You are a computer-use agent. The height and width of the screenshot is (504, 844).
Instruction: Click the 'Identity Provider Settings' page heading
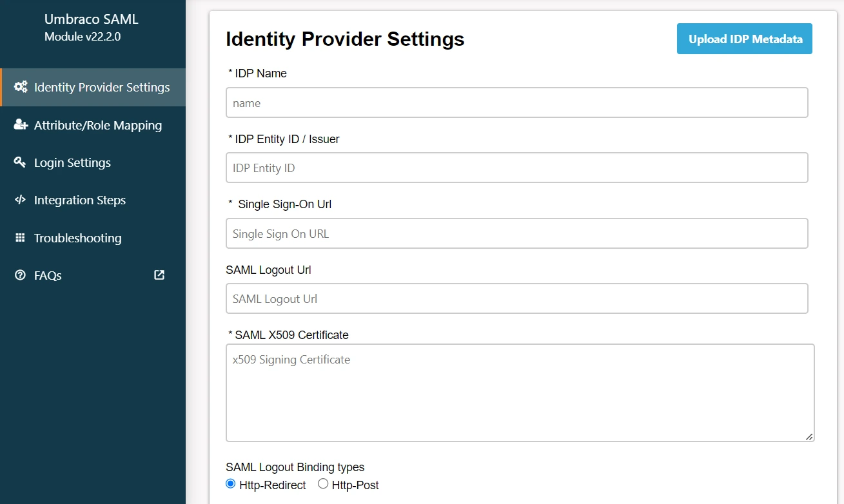point(345,39)
